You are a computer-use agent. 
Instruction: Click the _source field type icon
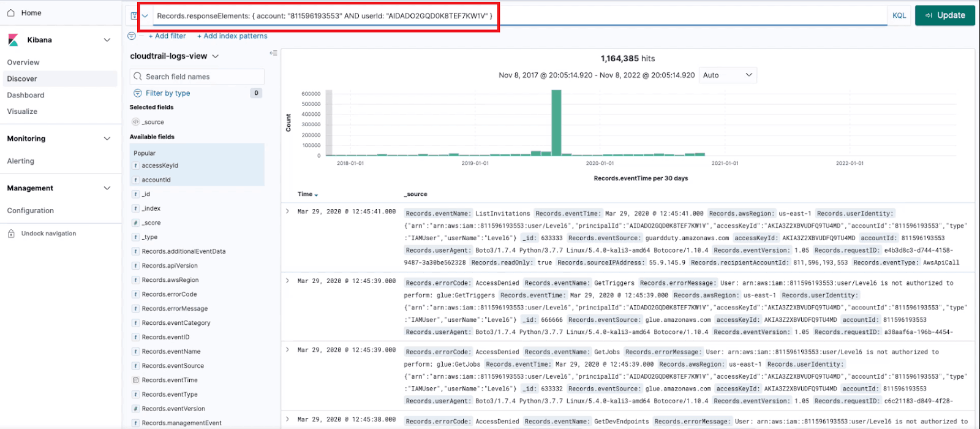pos(135,122)
